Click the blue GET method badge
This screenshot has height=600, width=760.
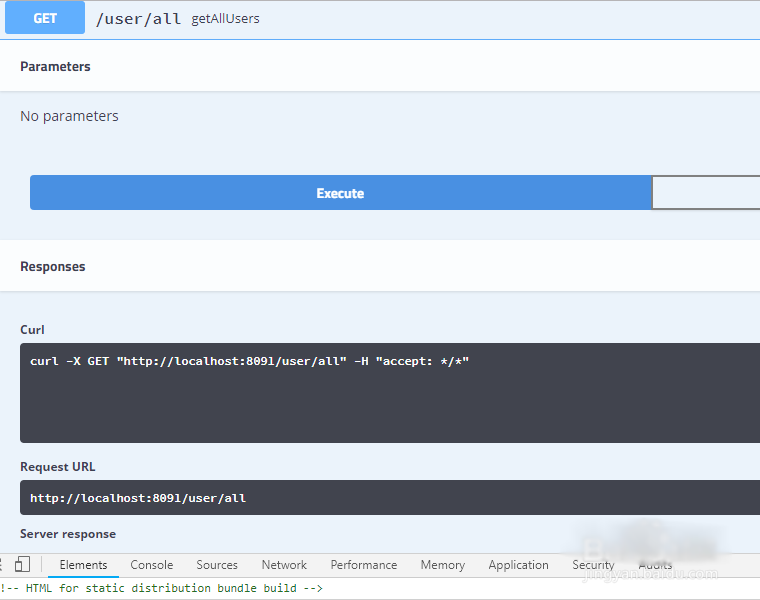pyautogui.click(x=45, y=18)
